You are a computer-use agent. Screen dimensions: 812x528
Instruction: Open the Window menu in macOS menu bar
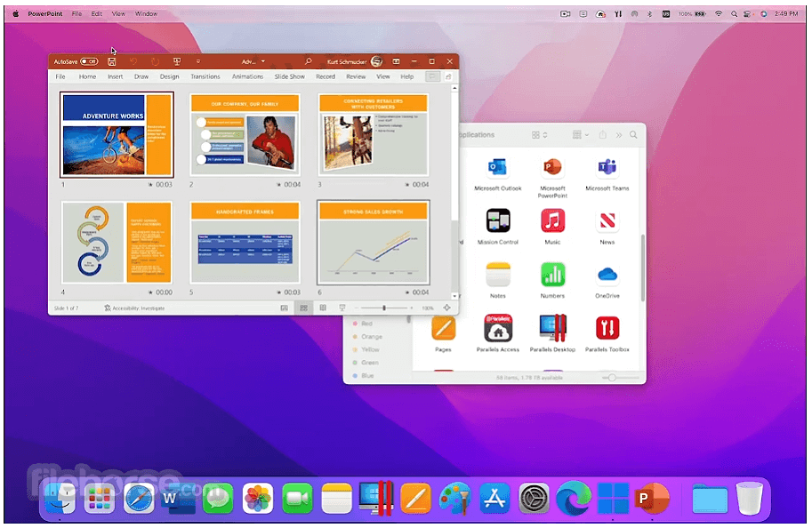point(146,14)
